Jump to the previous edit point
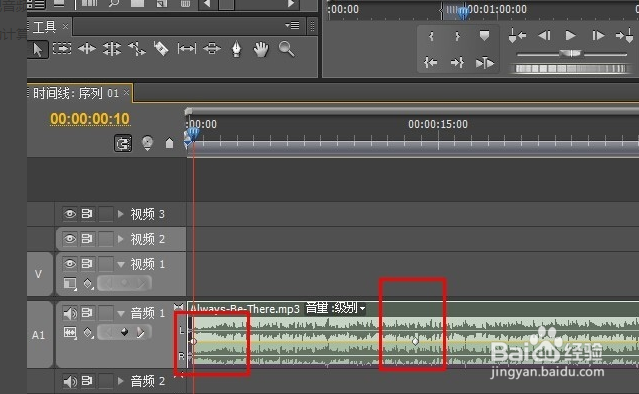 pyautogui.click(x=517, y=36)
